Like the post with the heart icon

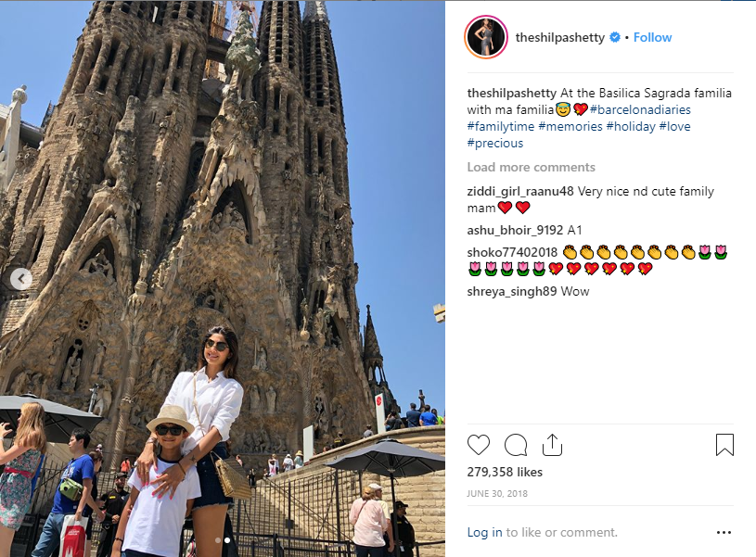click(479, 444)
